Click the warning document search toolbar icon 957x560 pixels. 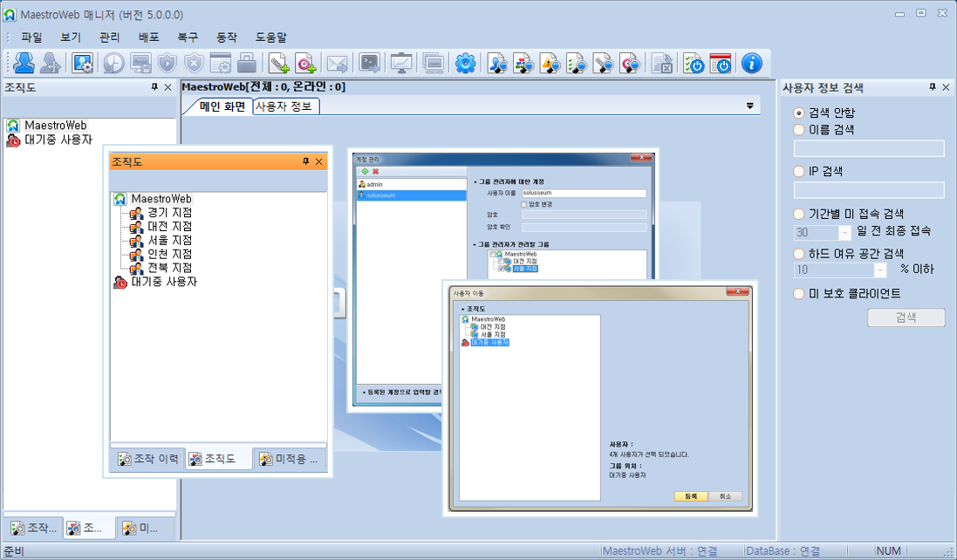coord(550,63)
